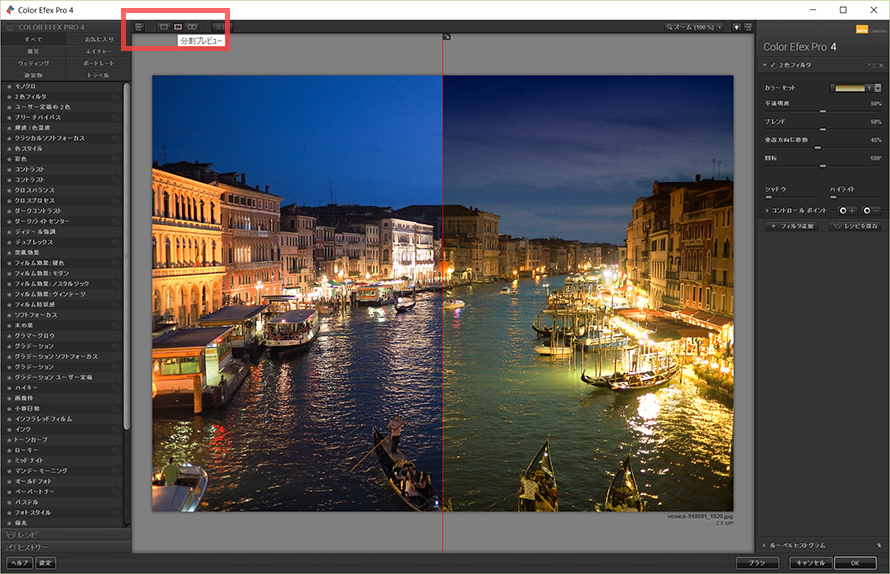Collapse the 2色フィルタ filter section triangle

765,65
